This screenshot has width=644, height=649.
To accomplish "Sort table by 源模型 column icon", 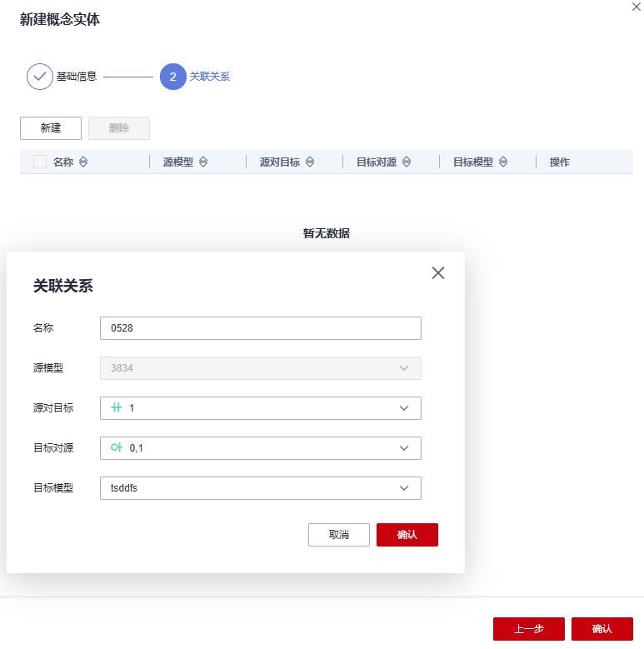I will coord(203,162).
